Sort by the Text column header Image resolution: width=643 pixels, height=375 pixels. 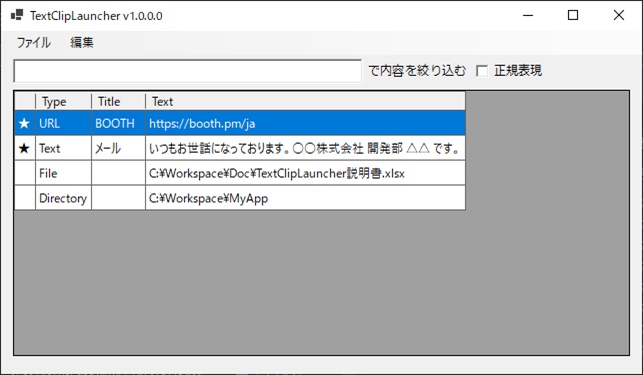point(306,101)
